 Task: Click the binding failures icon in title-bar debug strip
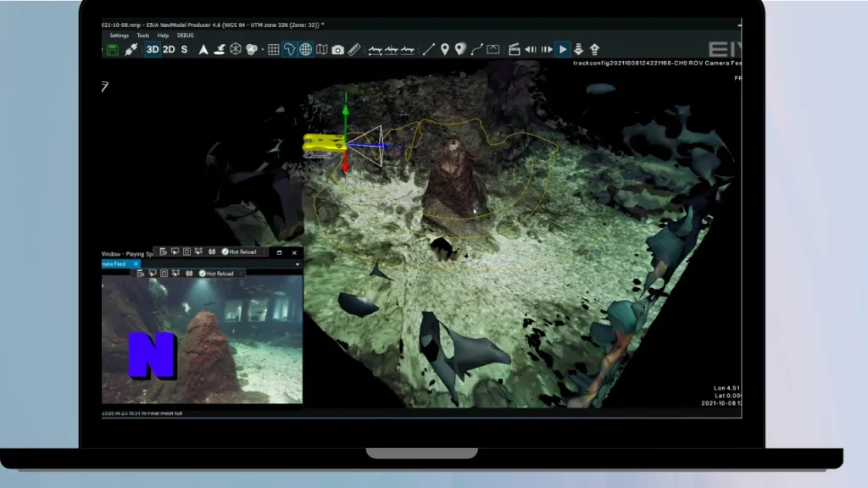tap(212, 252)
